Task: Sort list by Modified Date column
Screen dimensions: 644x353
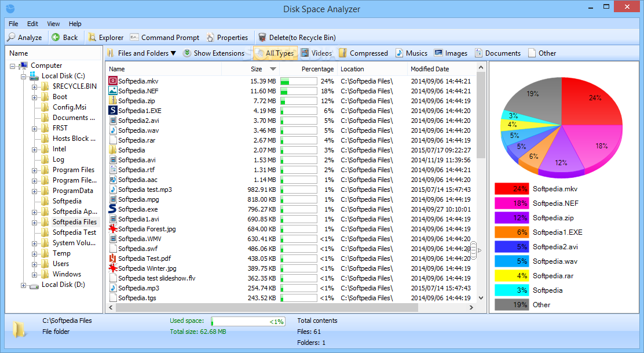Action: click(442, 69)
